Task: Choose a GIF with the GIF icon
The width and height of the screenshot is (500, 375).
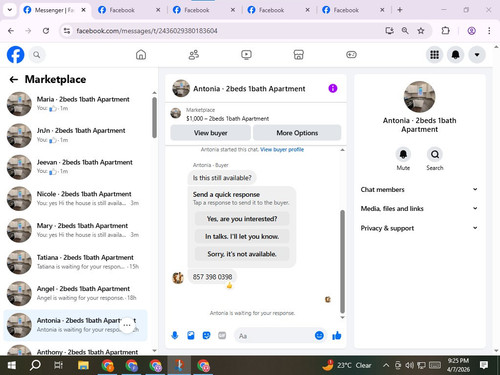Action: [222, 335]
